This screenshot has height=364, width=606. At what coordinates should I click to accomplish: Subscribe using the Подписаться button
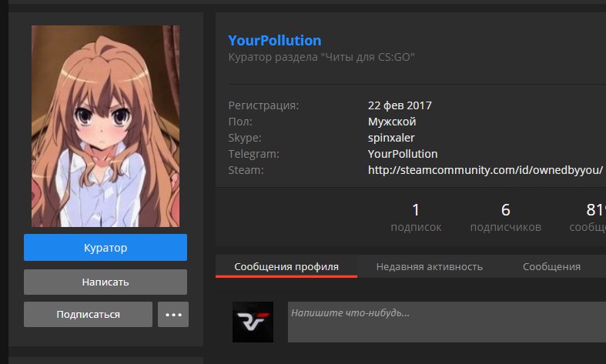click(x=89, y=314)
